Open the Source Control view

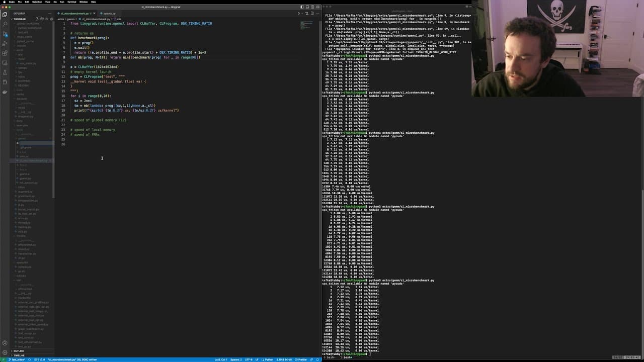(5, 34)
